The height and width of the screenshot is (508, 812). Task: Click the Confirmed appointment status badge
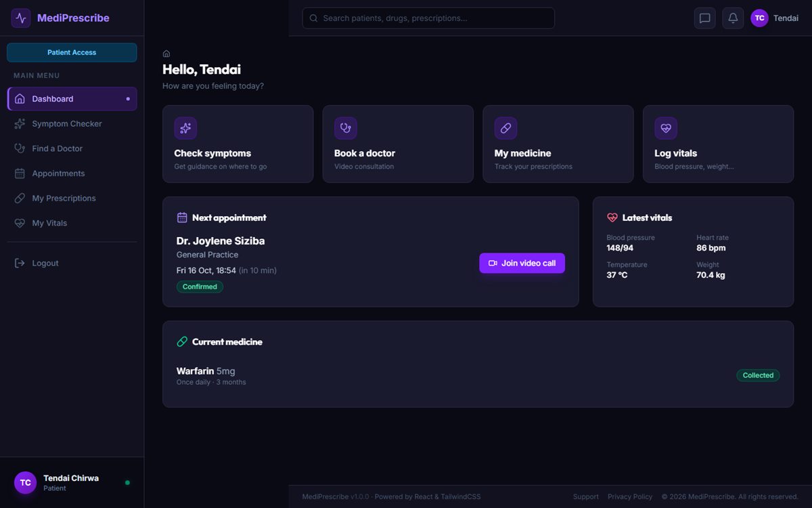(x=200, y=287)
